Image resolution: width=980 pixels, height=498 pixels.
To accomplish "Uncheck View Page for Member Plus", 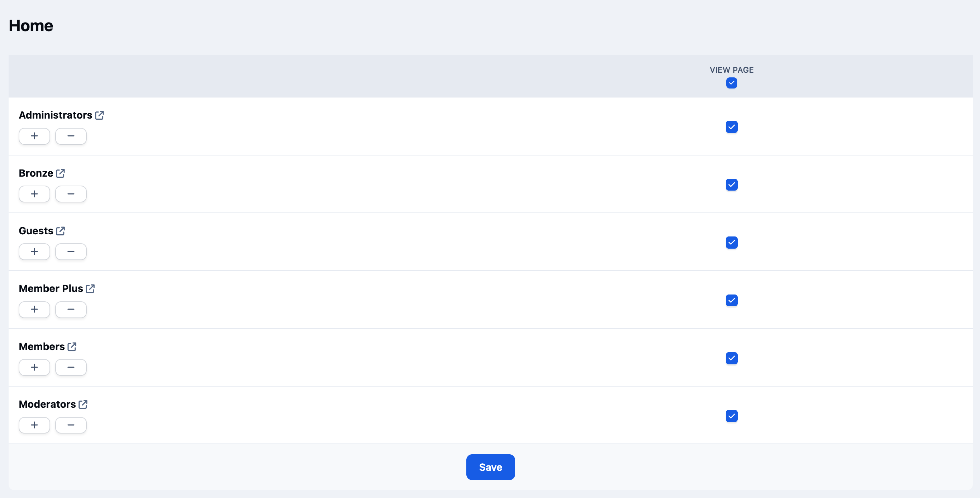I will click(x=732, y=300).
